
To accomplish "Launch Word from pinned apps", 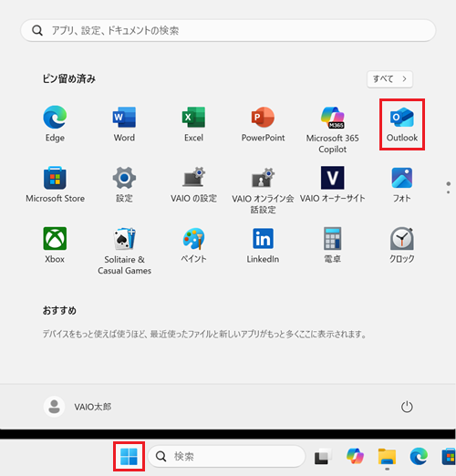I will tap(124, 124).
